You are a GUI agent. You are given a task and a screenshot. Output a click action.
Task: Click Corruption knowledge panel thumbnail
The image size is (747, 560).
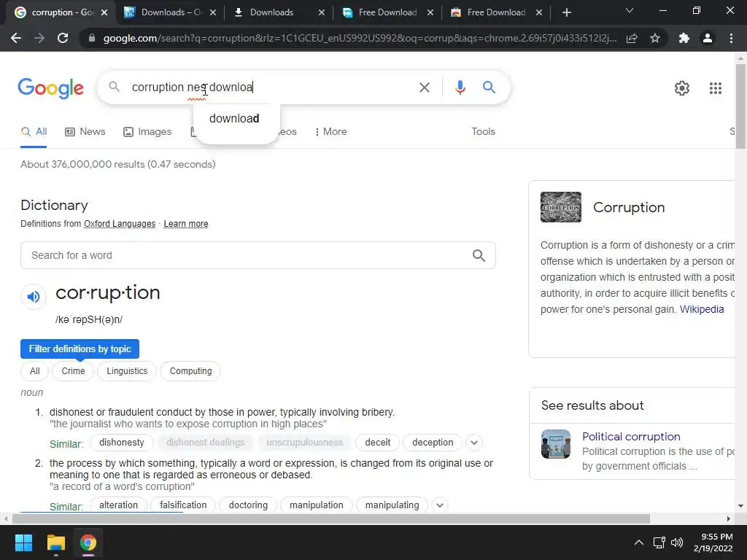tap(561, 207)
